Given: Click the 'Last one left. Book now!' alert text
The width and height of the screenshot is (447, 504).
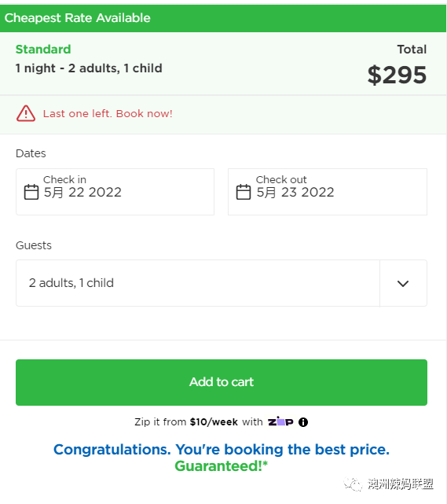Looking at the screenshot, I should 108,113.
